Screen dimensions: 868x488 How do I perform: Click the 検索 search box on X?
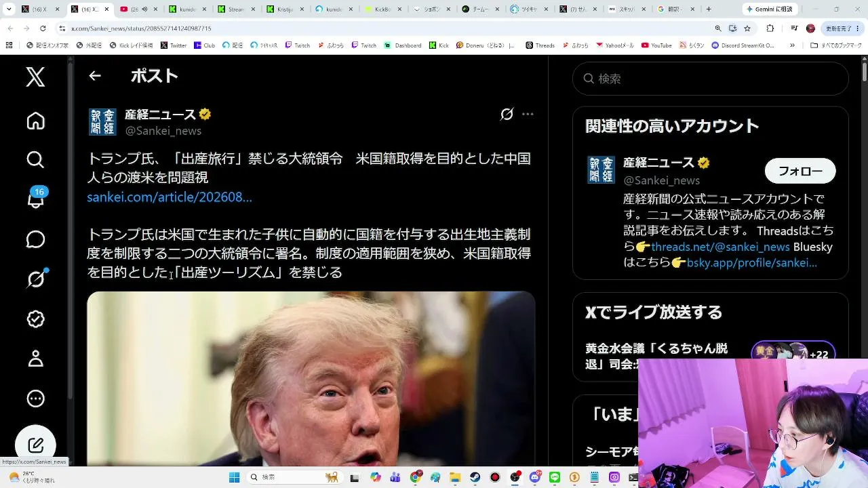(711, 79)
